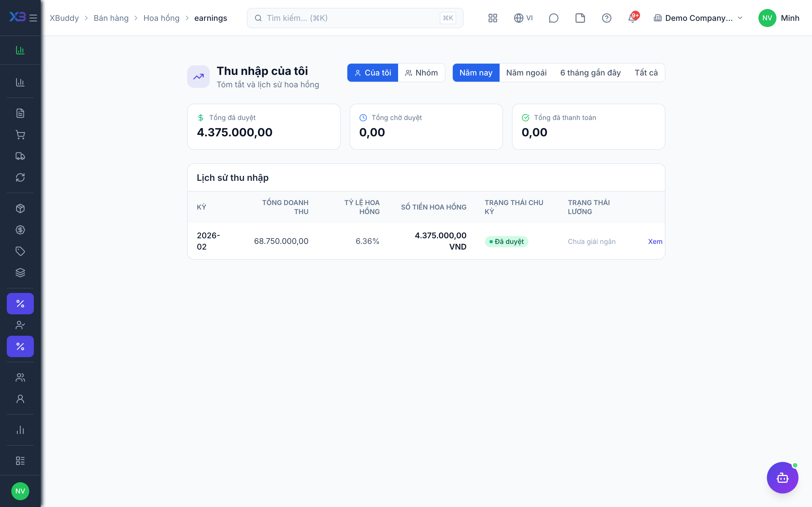The width and height of the screenshot is (812, 507).
Task: Open the apps grid icon in header
Action: tap(493, 18)
